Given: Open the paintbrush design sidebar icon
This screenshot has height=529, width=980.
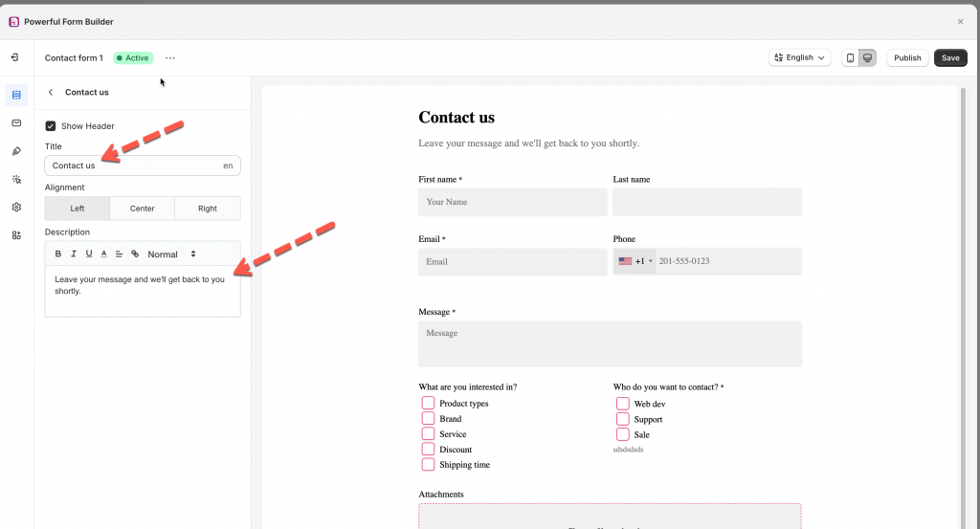Looking at the screenshot, I should 16,151.
